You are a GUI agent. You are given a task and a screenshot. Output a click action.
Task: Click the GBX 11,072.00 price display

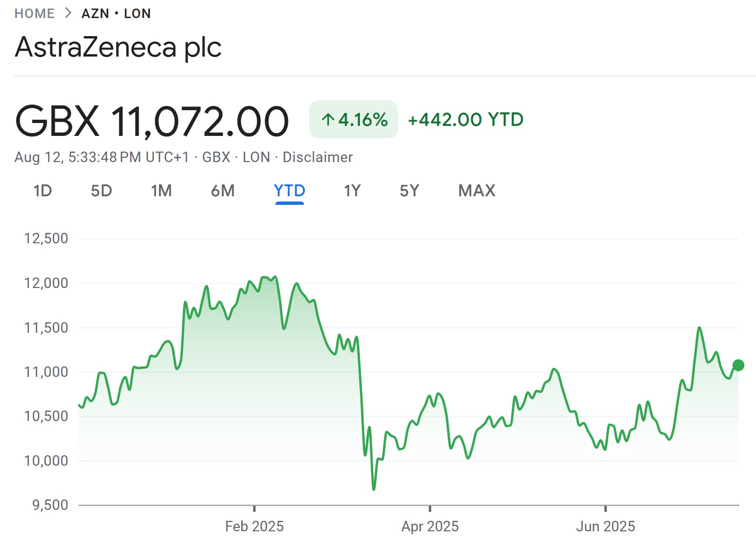(x=152, y=120)
